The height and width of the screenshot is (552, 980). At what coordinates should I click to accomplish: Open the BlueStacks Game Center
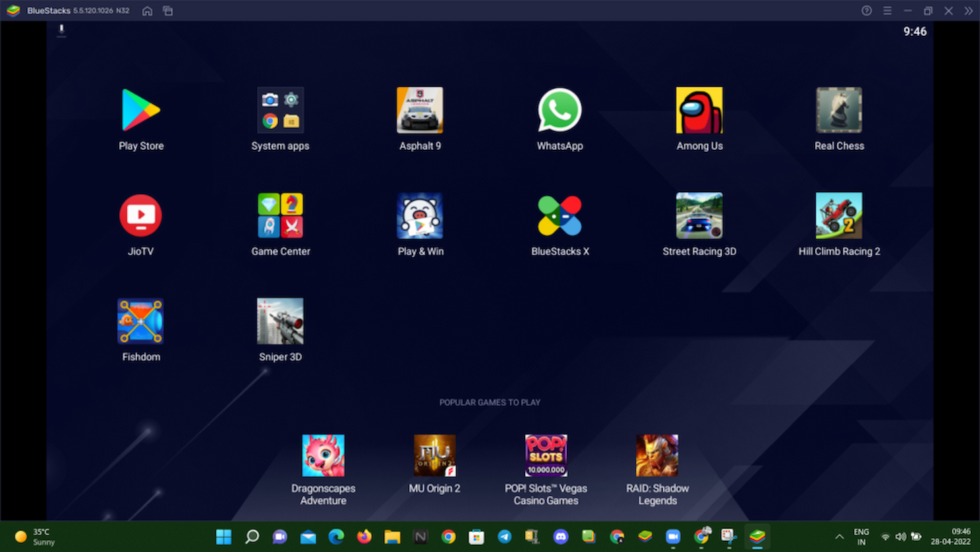click(280, 215)
